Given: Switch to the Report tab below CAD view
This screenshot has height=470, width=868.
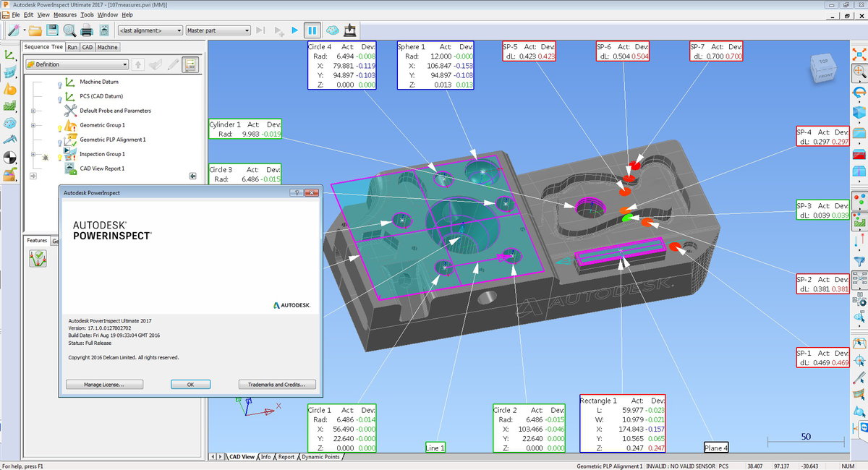Looking at the screenshot, I should coord(286,457).
